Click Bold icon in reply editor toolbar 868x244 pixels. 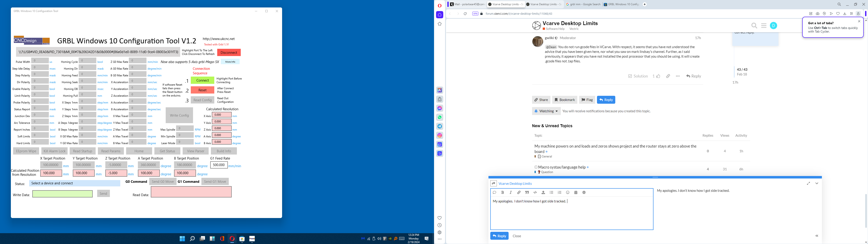tap(502, 192)
